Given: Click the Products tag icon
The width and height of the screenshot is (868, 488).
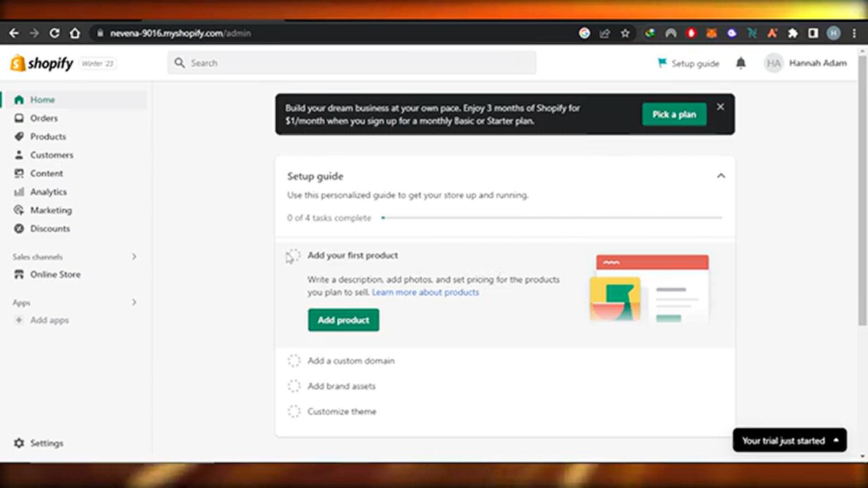Looking at the screenshot, I should click(x=19, y=136).
